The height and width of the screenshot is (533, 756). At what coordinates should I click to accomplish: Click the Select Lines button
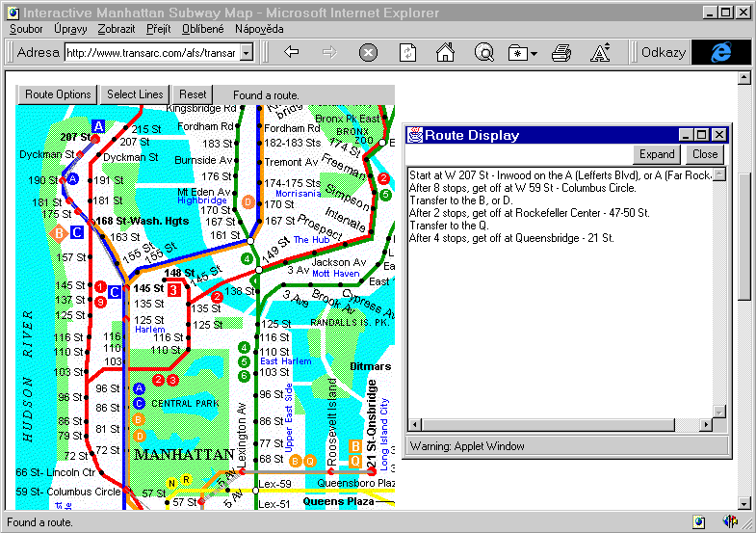point(135,94)
